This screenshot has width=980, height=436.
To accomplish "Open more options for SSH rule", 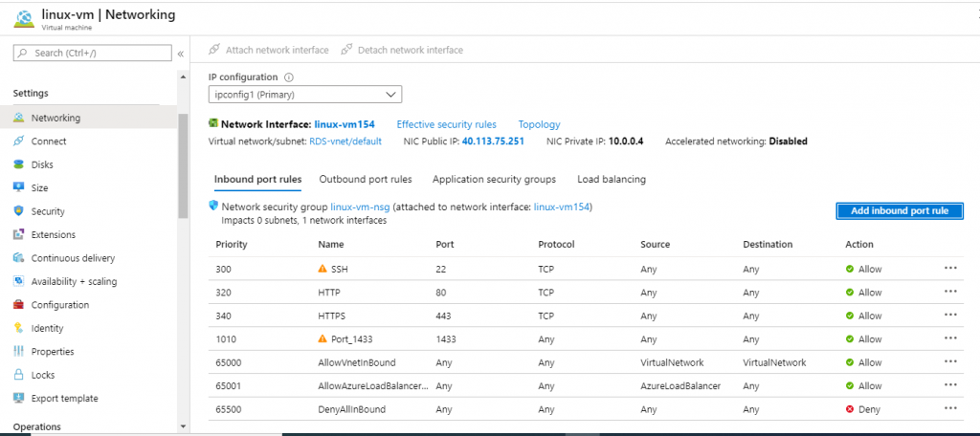I will click(x=949, y=269).
